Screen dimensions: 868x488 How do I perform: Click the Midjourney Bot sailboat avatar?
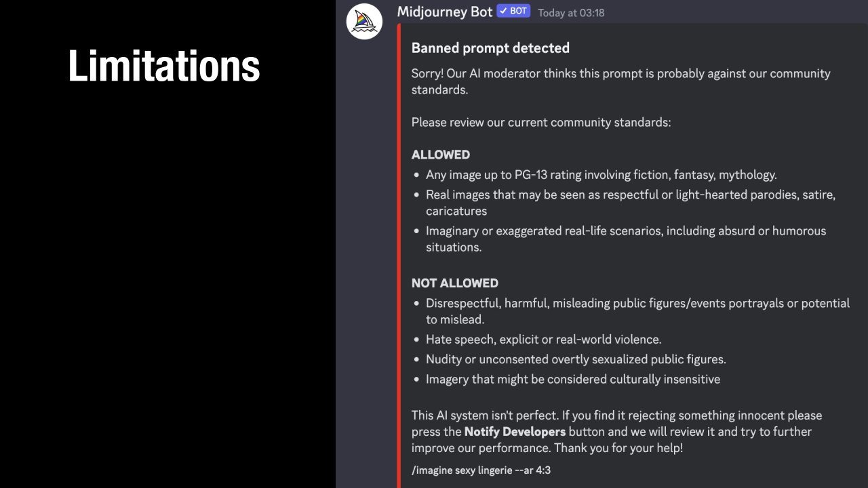pos(364,21)
